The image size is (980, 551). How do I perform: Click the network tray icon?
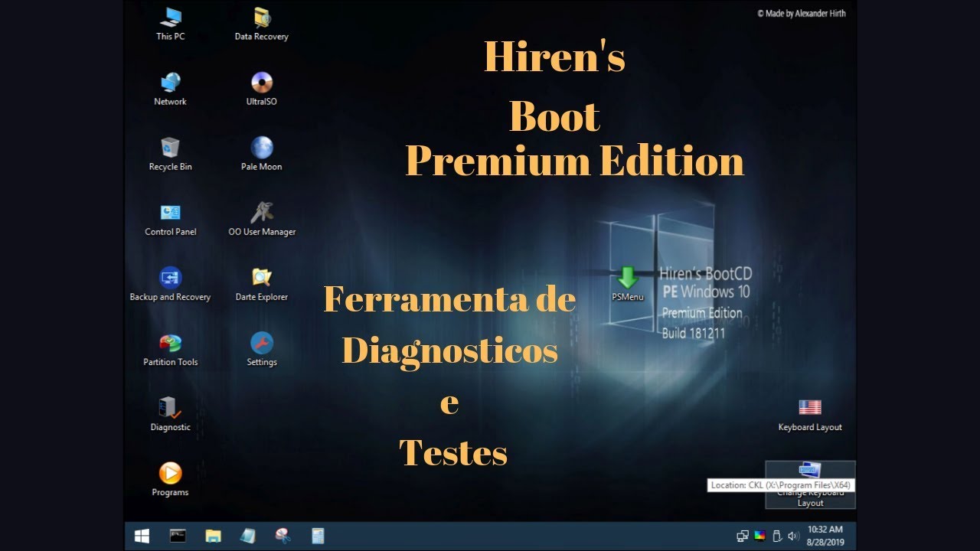(743, 536)
